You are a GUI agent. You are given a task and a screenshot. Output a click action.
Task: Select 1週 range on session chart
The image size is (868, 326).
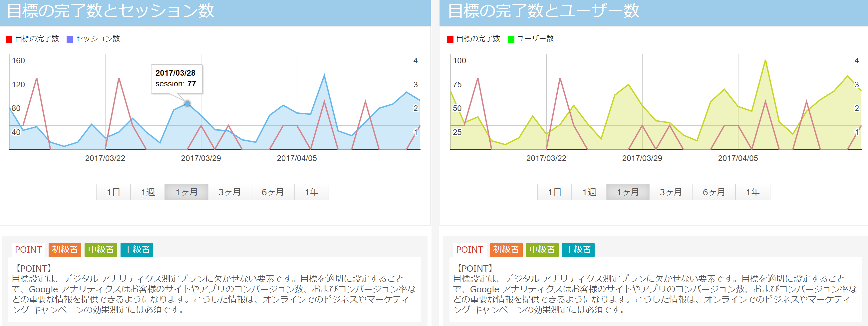point(147,192)
